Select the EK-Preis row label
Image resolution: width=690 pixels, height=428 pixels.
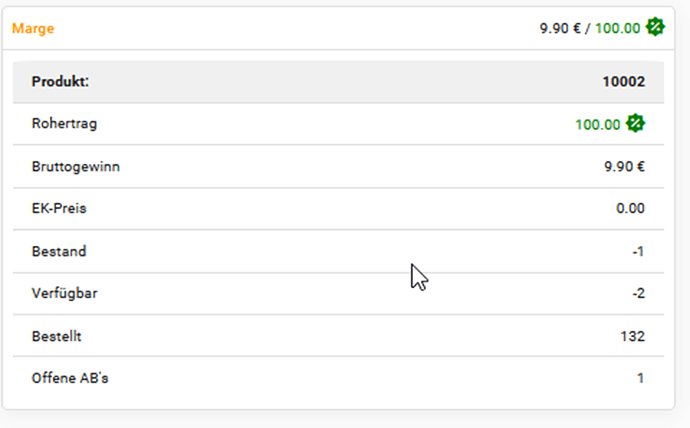pyautogui.click(x=59, y=209)
